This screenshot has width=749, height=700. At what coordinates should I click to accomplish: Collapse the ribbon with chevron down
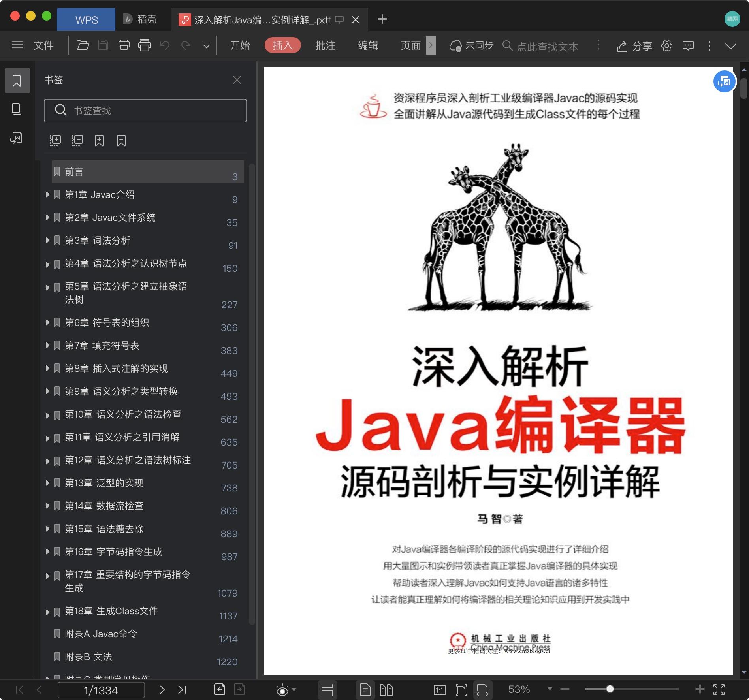(731, 46)
